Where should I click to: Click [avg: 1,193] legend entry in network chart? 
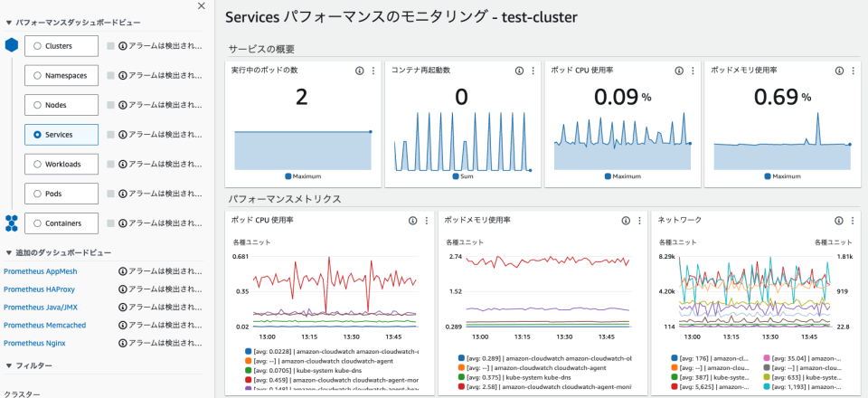point(803,387)
